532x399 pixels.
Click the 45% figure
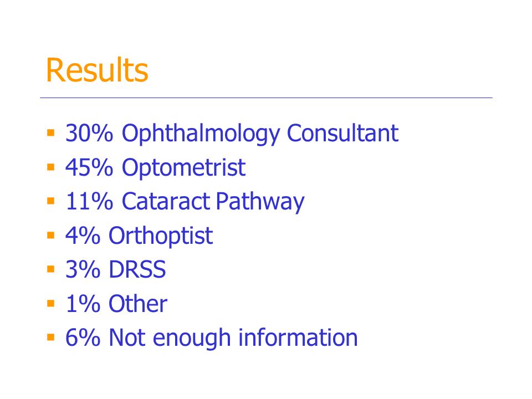[x=89, y=167]
